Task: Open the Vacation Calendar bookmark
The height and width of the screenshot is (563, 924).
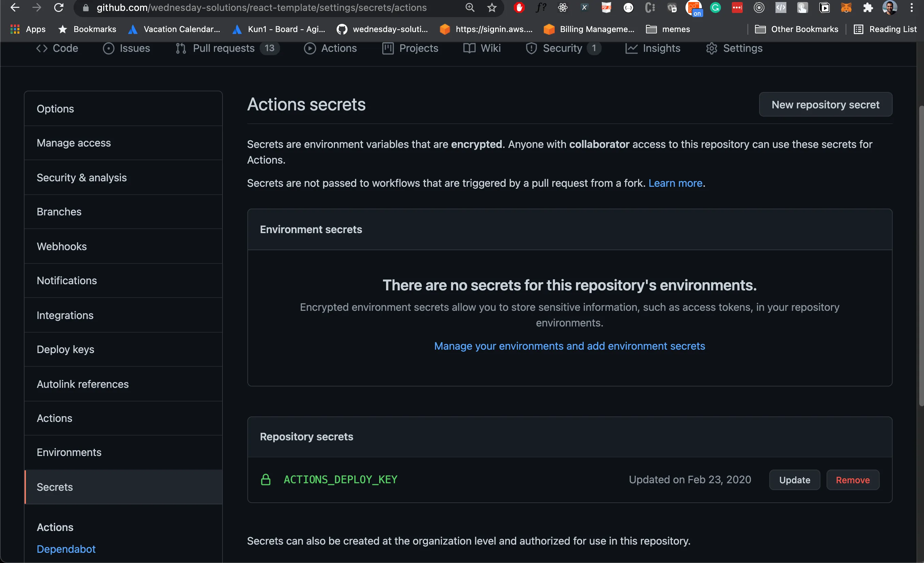Action: click(x=174, y=29)
